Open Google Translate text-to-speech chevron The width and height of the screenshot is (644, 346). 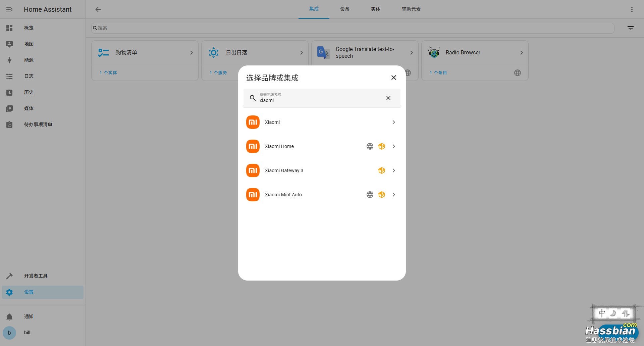pos(412,53)
